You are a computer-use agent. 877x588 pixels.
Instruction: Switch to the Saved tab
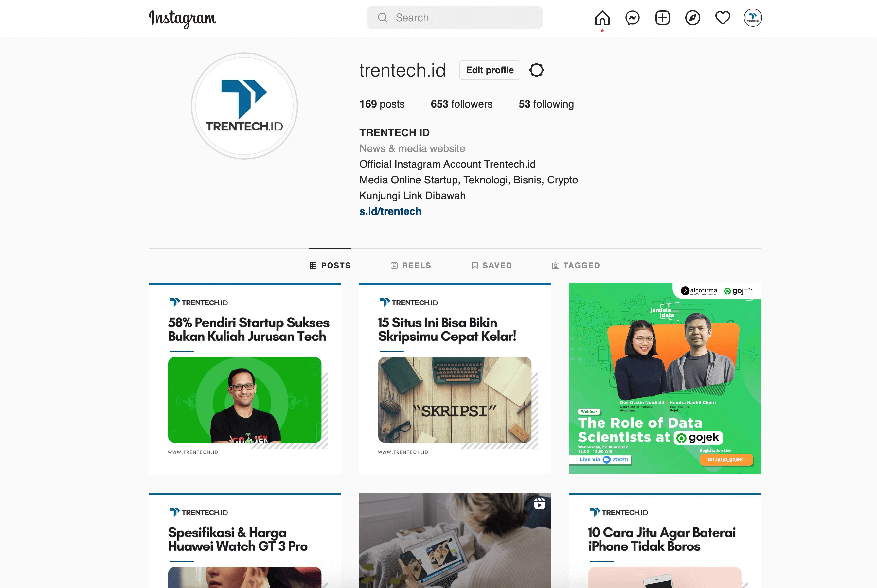tap(491, 266)
